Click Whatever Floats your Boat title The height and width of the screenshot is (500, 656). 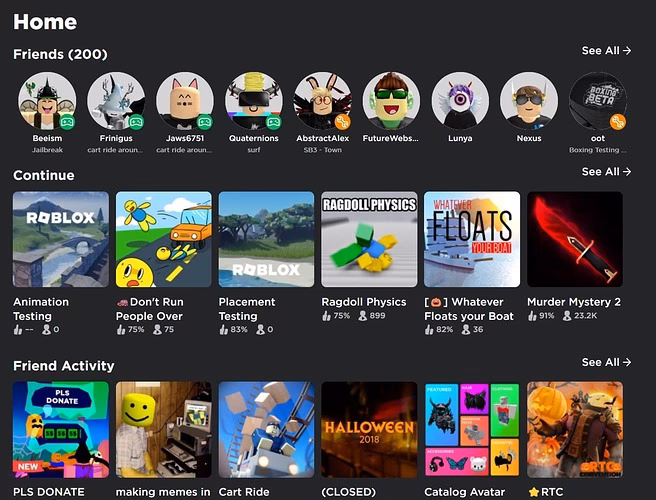click(469, 309)
